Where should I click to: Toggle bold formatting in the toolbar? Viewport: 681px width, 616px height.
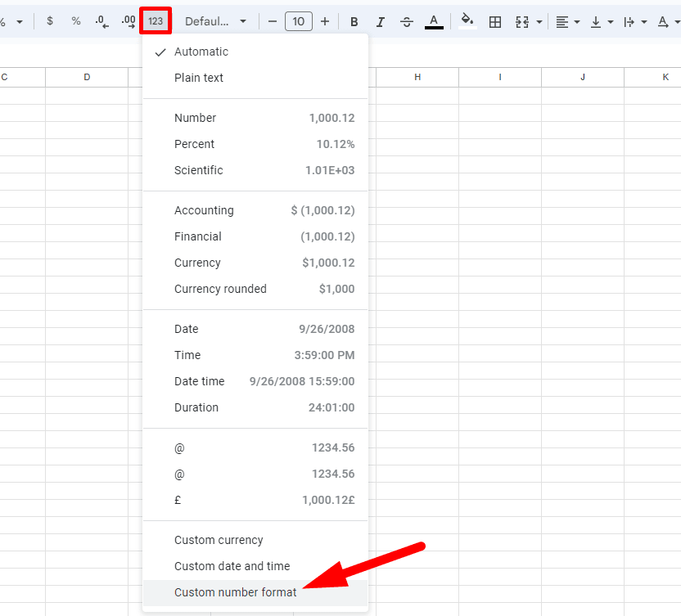[354, 21]
